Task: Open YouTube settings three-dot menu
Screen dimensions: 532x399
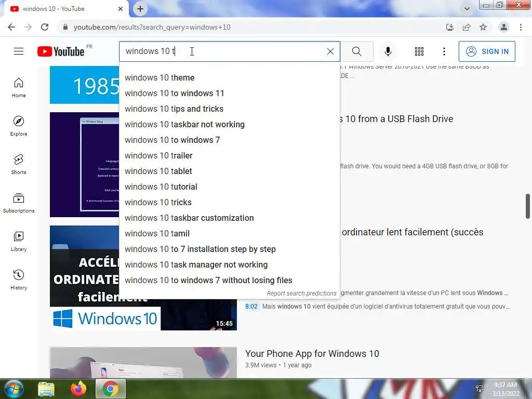Action: [444, 51]
